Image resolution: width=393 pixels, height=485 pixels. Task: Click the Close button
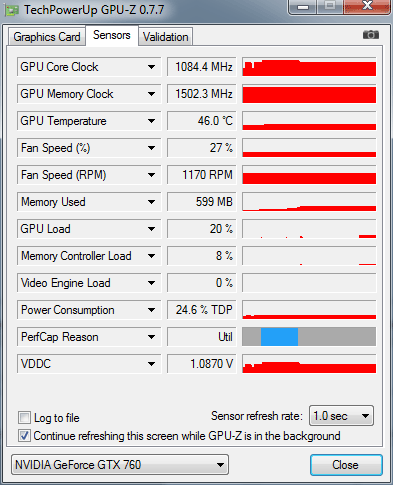tap(346, 465)
